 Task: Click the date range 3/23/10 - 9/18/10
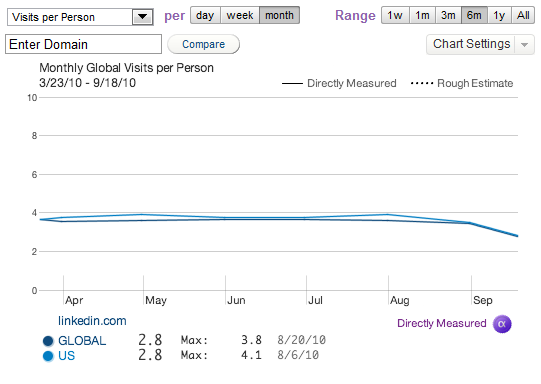click(87, 83)
